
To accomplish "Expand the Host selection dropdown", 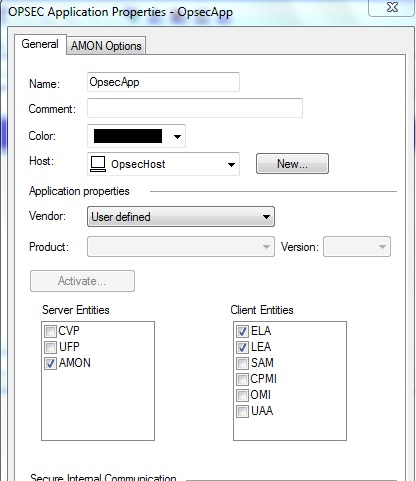I will tap(231, 164).
